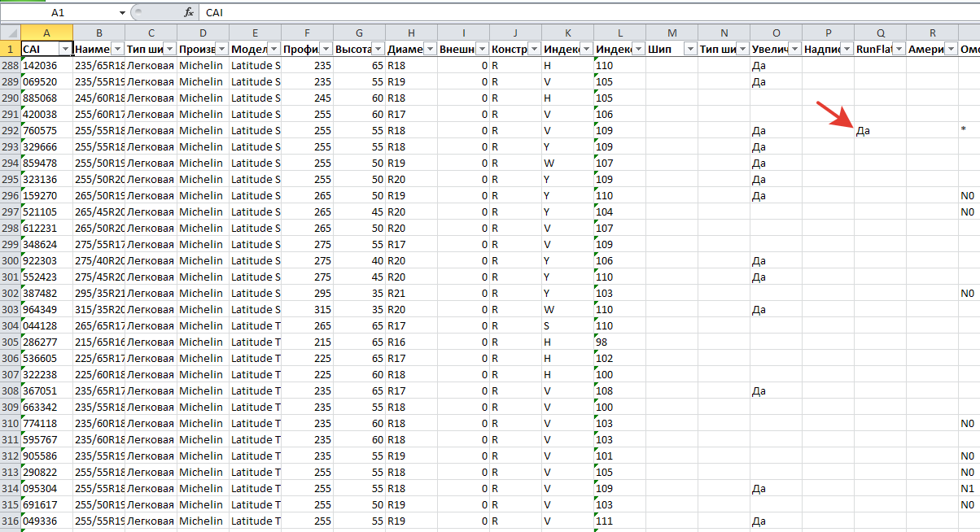Click the Name Box showing A1

[59, 13]
